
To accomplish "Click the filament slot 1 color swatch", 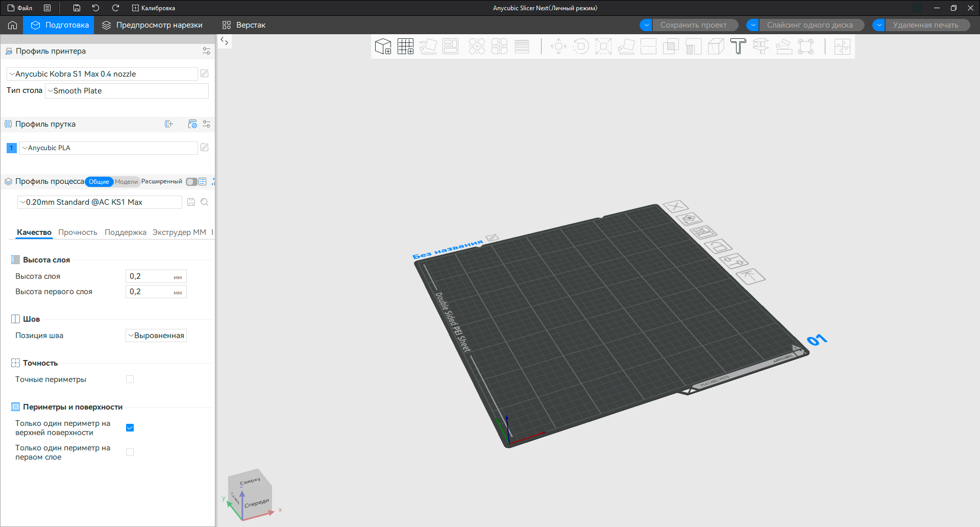I will [x=11, y=148].
